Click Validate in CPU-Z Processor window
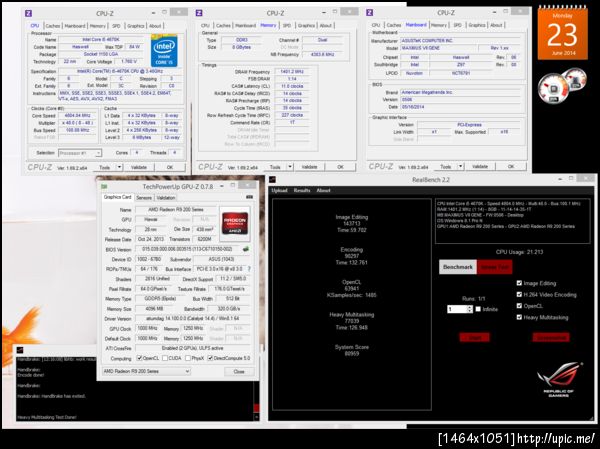 click(x=139, y=167)
